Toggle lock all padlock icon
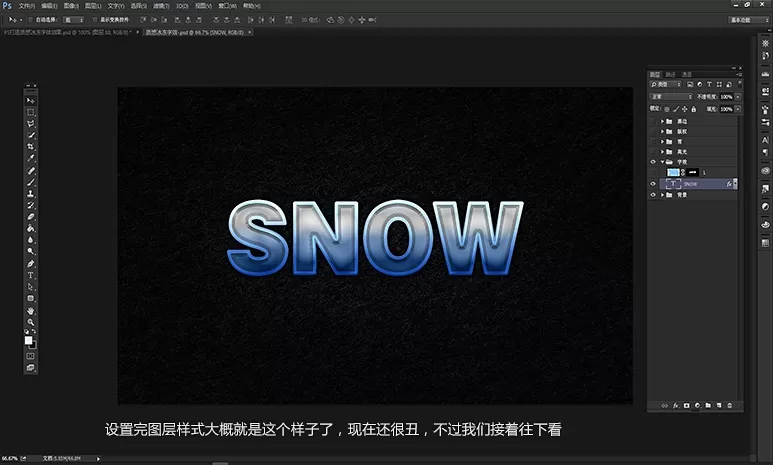This screenshot has height=465, width=773. (694, 109)
